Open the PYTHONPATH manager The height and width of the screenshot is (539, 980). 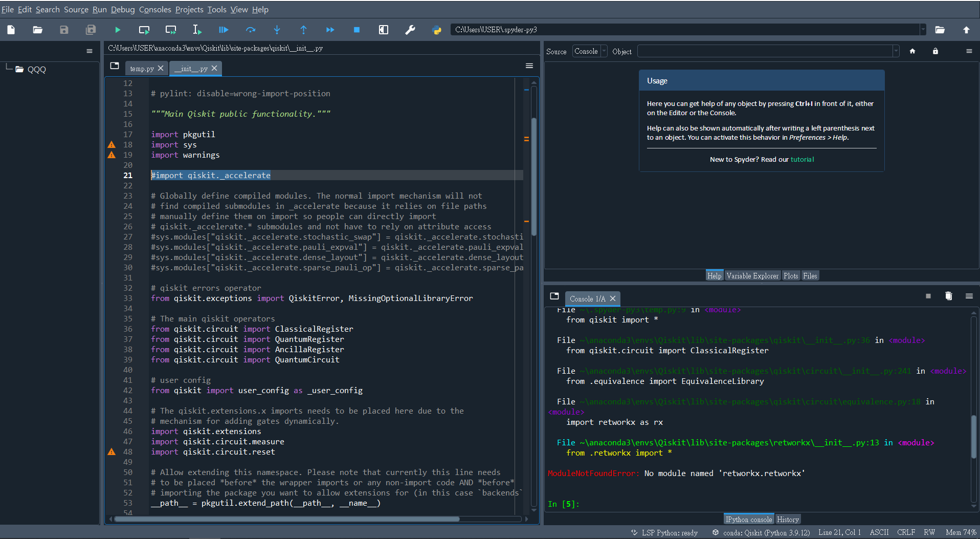(436, 30)
